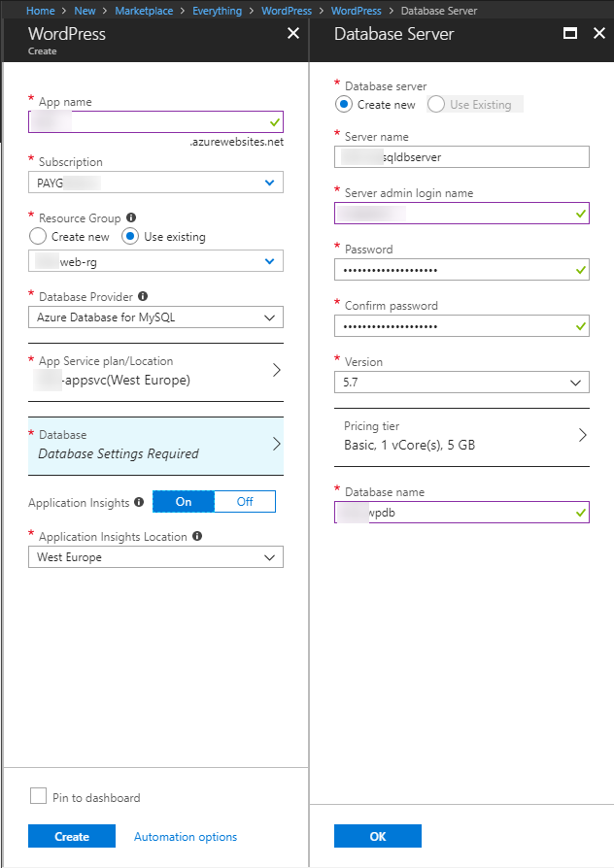Click the Server name input field

[461, 156]
